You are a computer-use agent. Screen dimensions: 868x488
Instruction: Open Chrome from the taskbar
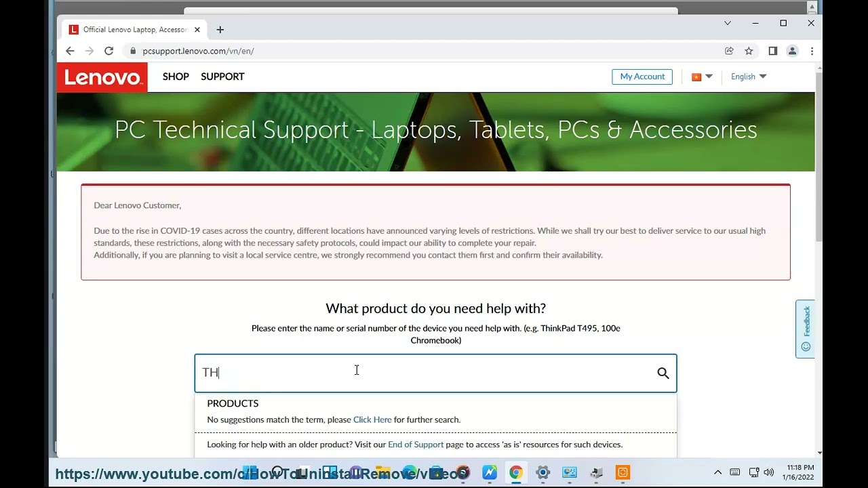click(x=516, y=472)
